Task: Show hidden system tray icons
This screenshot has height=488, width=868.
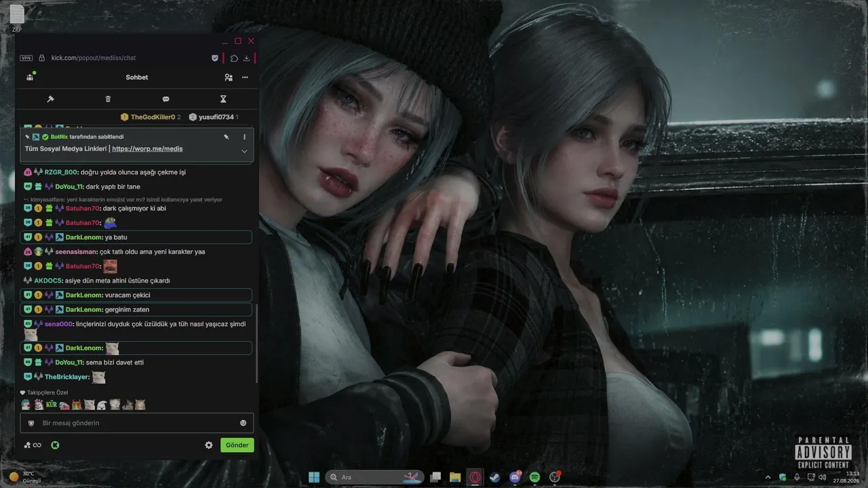Action: 768,477
